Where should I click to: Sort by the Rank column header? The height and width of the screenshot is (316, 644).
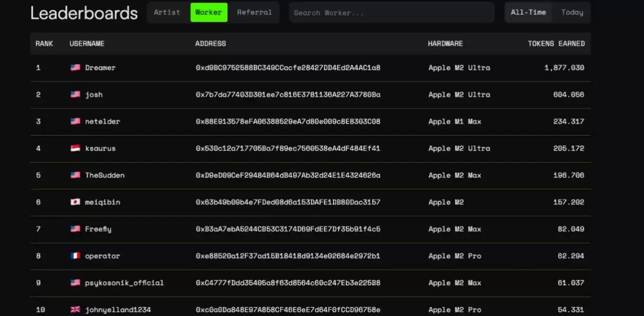coord(44,44)
